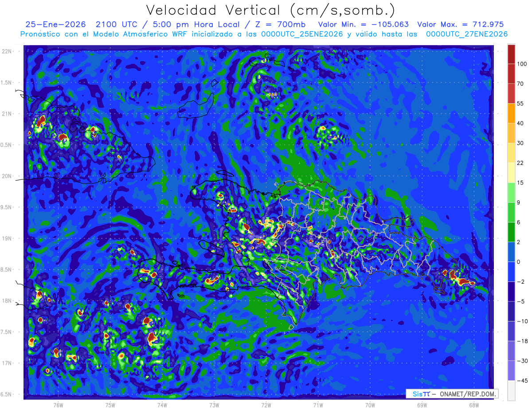
Task: Pick the dark red colorbar segment above 100
Action: coord(511,54)
